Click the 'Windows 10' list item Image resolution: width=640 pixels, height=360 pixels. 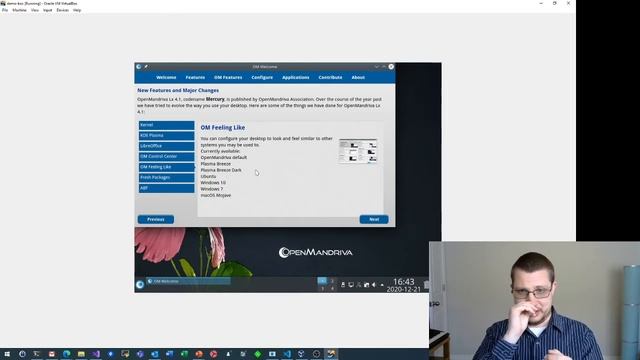[x=213, y=183]
